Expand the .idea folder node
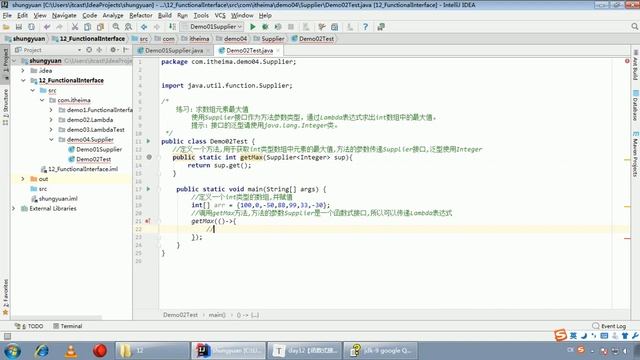The height and width of the screenshot is (360, 640). [x=23, y=71]
